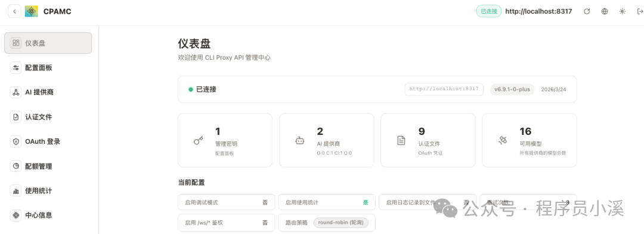
Task: Click the G:0 C:1 Cl:1 O:0 text
Action: point(335,153)
